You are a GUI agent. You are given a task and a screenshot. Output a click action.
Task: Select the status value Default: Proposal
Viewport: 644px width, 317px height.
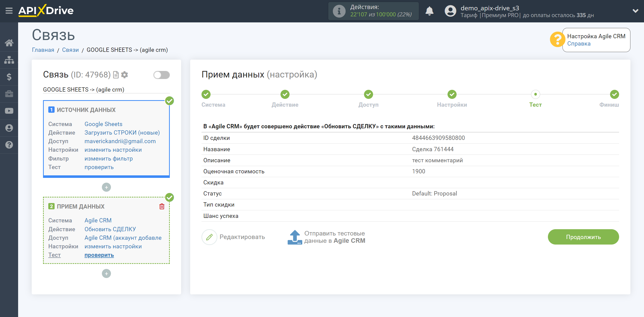point(434,193)
